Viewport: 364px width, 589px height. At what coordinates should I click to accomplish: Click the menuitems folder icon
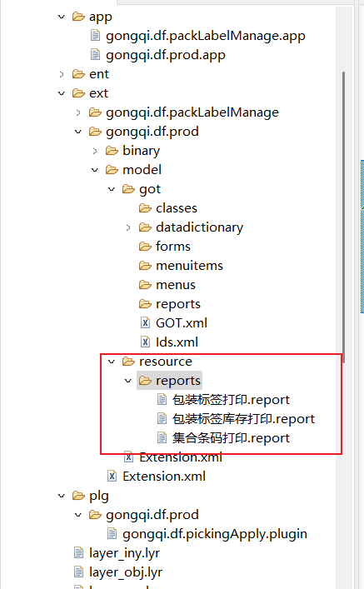[x=145, y=265]
